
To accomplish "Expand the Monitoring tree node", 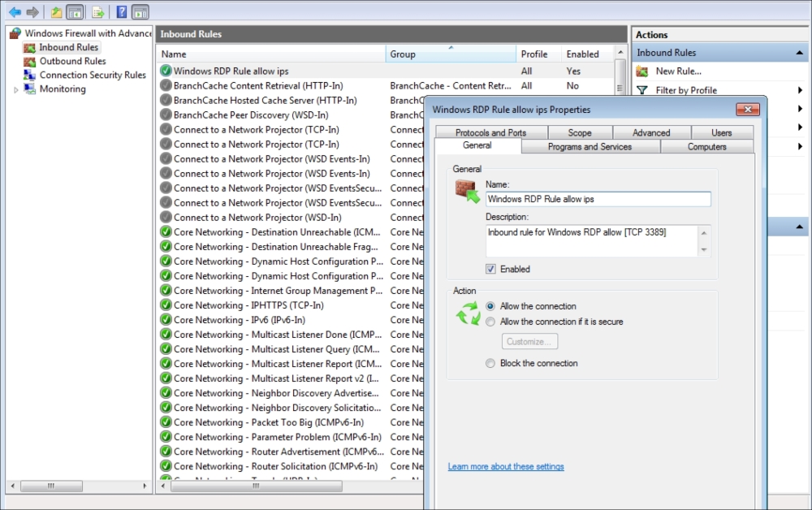I will [15, 89].
